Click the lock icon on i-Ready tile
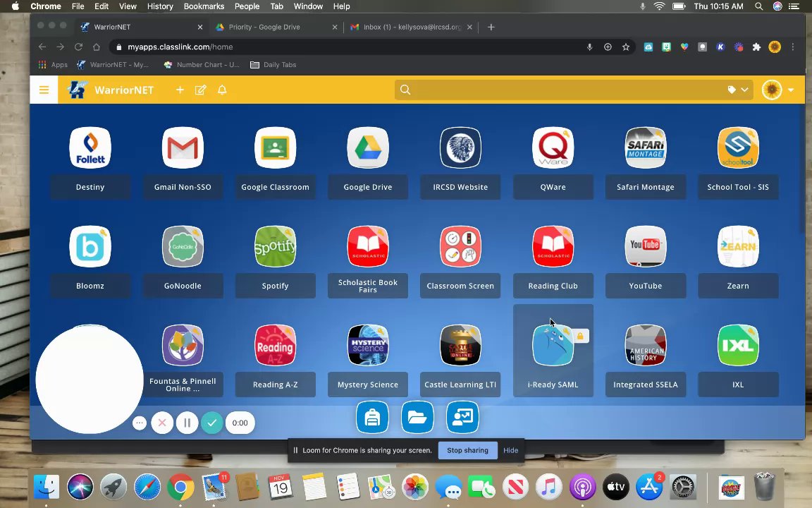This screenshot has width=812, height=508. [x=581, y=337]
